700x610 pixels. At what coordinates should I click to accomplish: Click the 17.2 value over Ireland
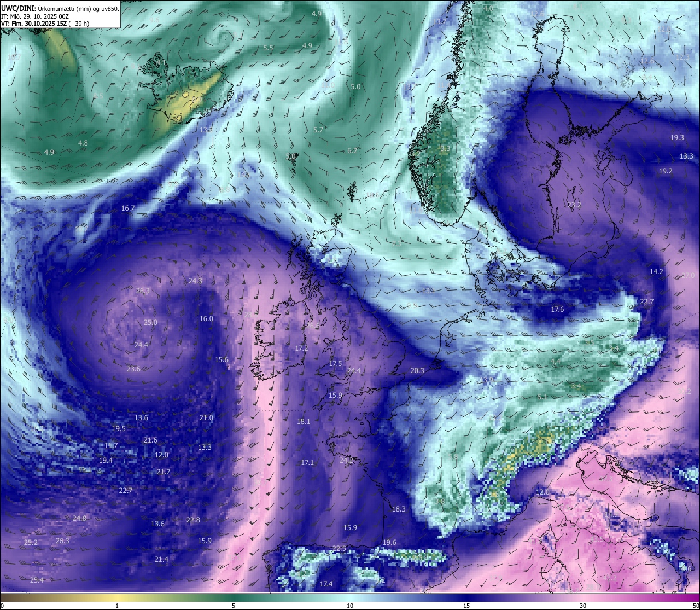point(301,348)
